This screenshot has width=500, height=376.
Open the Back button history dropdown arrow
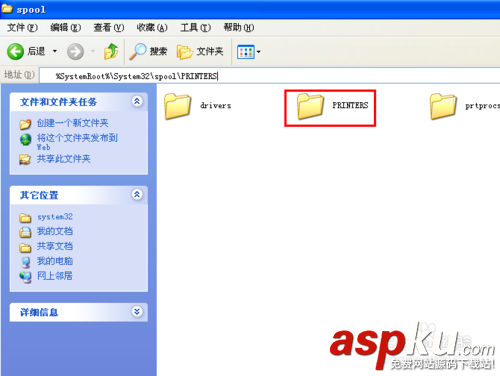tap(55, 51)
